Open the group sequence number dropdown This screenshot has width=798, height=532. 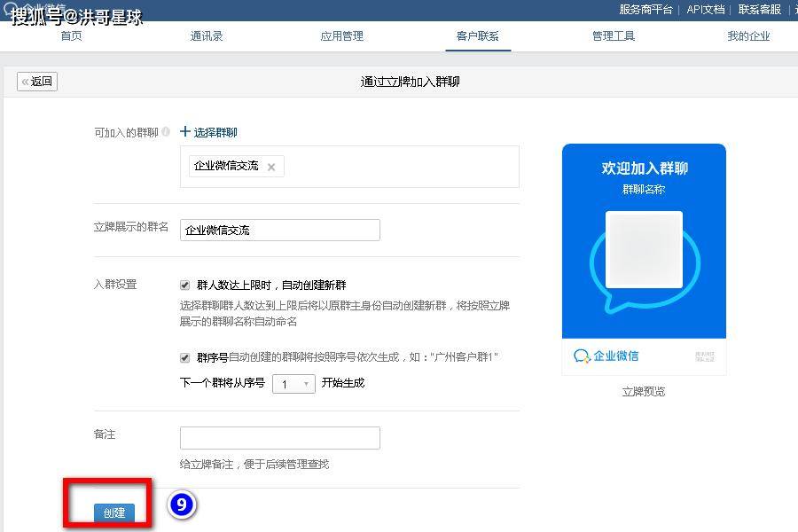coord(293,384)
